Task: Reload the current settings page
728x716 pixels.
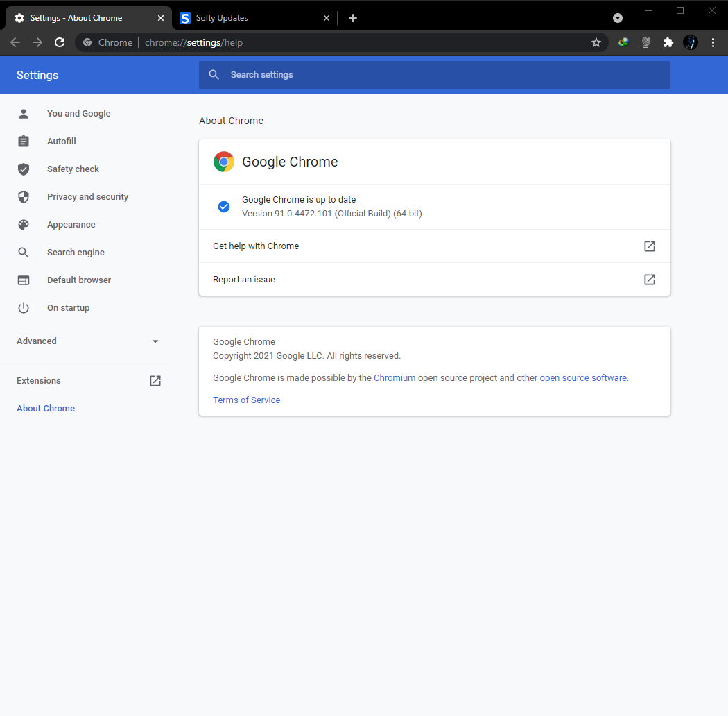Action: tap(60, 43)
